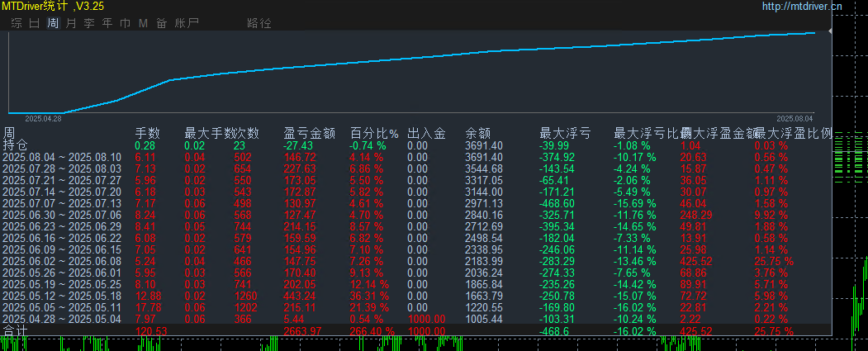Click the MTDriver统计 V3.25 title
Image resolution: width=868 pixels, height=351 pixels.
pyautogui.click(x=52, y=6)
